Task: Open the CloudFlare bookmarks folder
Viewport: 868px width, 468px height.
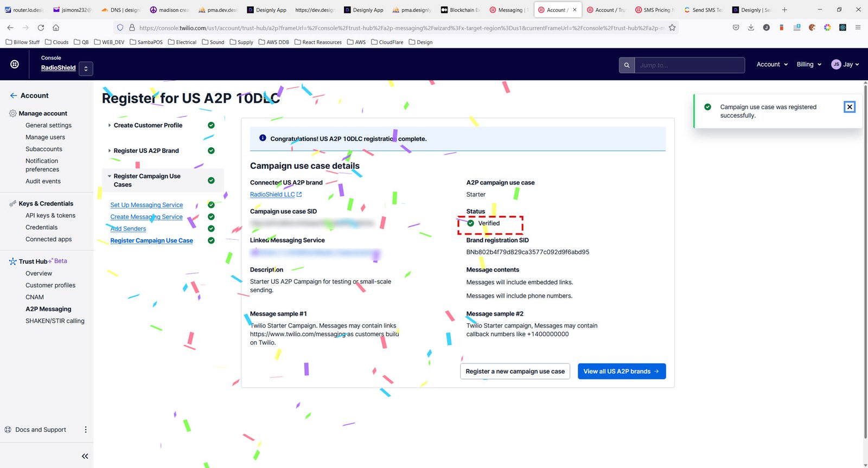Action: [387, 42]
